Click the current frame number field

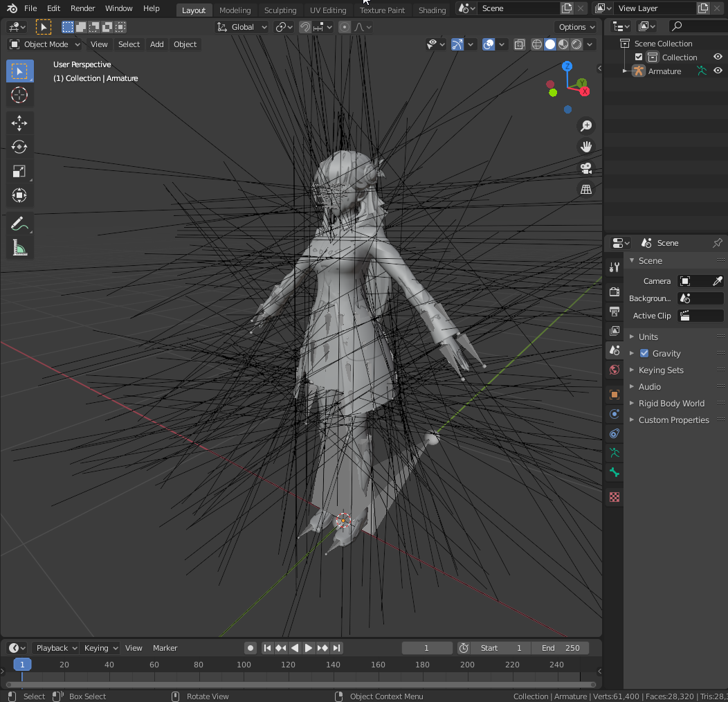[427, 647]
